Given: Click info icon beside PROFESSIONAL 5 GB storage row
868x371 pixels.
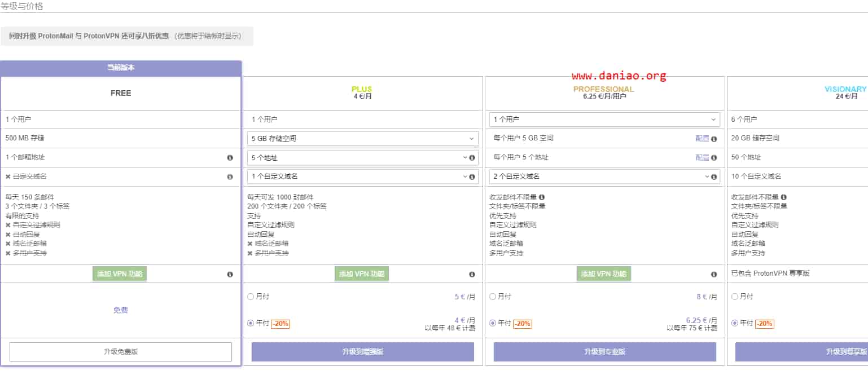Looking at the screenshot, I should point(714,139).
